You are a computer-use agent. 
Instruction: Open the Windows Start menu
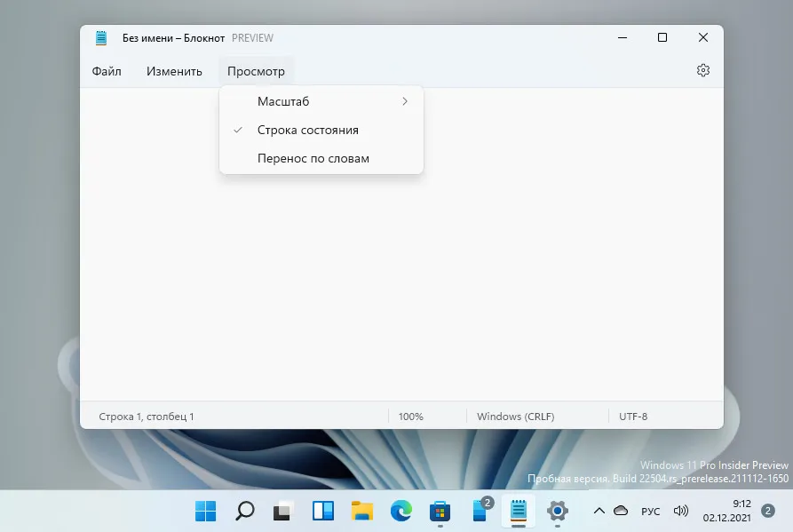205,511
